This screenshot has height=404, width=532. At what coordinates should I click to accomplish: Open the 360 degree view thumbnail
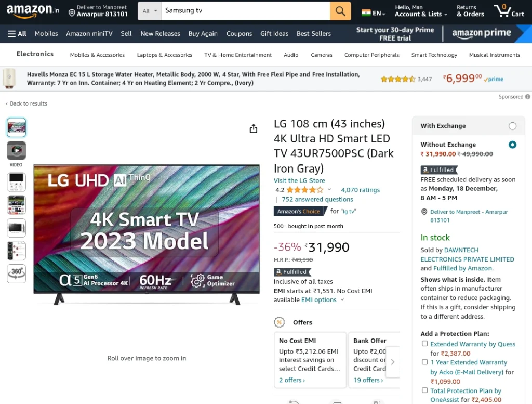pyautogui.click(x=16, y=273)
